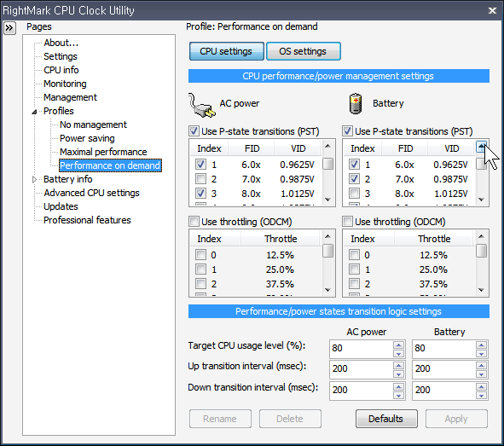The image size is (504, 446).
Task: Collapse the Pages sidebar with double-arrow button
Action: coord(9,28)
